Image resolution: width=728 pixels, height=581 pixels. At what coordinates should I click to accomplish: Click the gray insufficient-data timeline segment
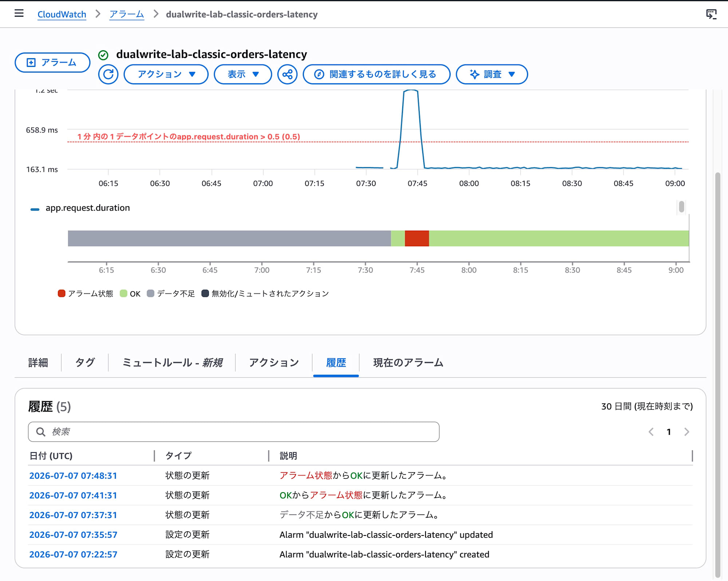click(x=229, y=238)
